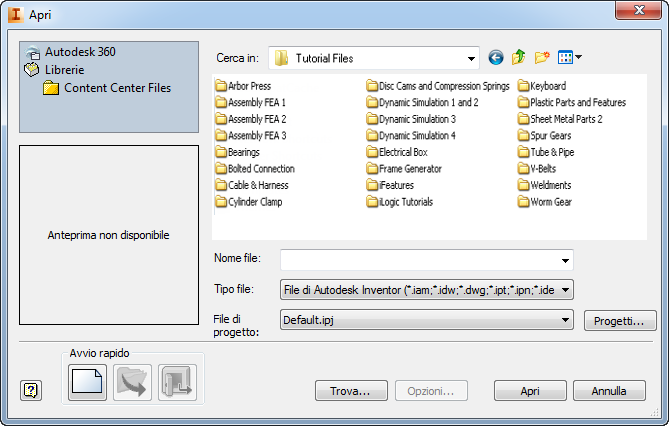Select the Keyboard folder

[x=542, y=86]
